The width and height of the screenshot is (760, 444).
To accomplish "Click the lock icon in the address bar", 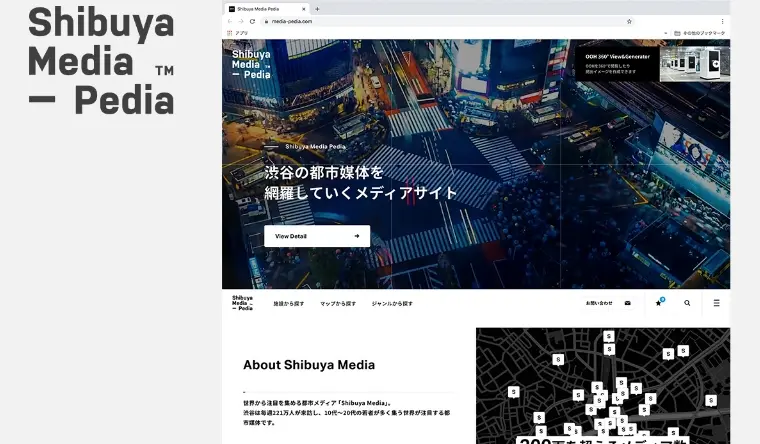I will (266, 21).
